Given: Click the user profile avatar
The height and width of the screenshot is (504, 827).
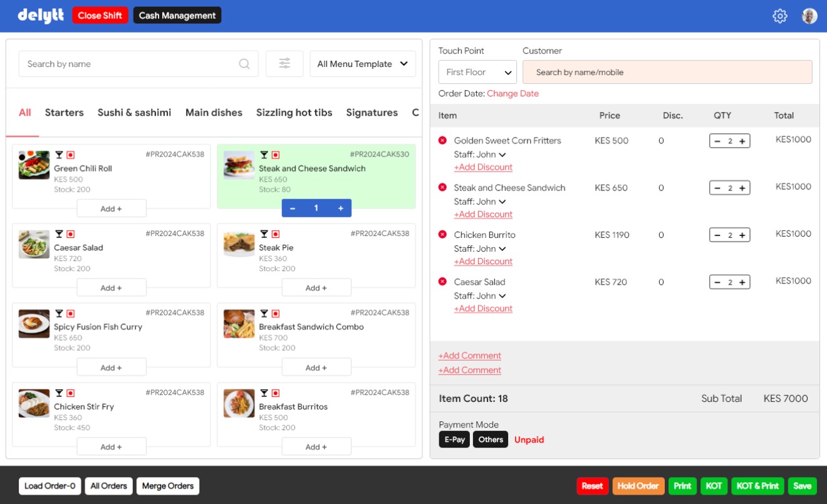Looking at the screenshot, I should tap(809, 16).
